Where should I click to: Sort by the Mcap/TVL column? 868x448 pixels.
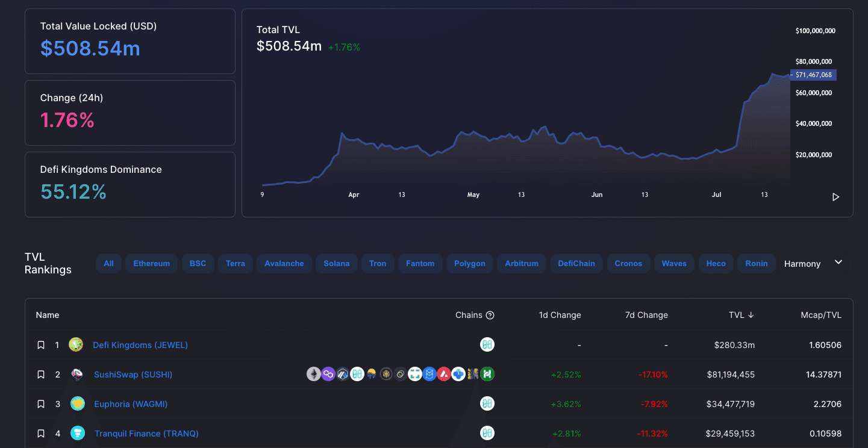[821, 315]
